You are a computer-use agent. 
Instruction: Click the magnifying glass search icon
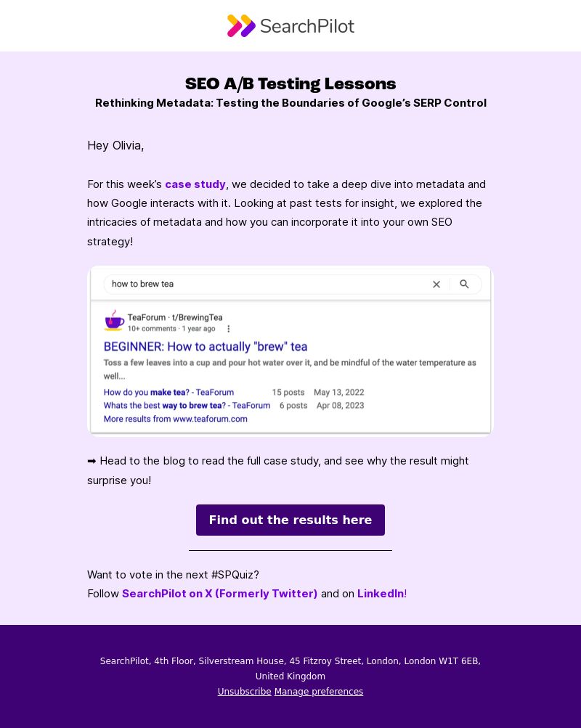464,284
